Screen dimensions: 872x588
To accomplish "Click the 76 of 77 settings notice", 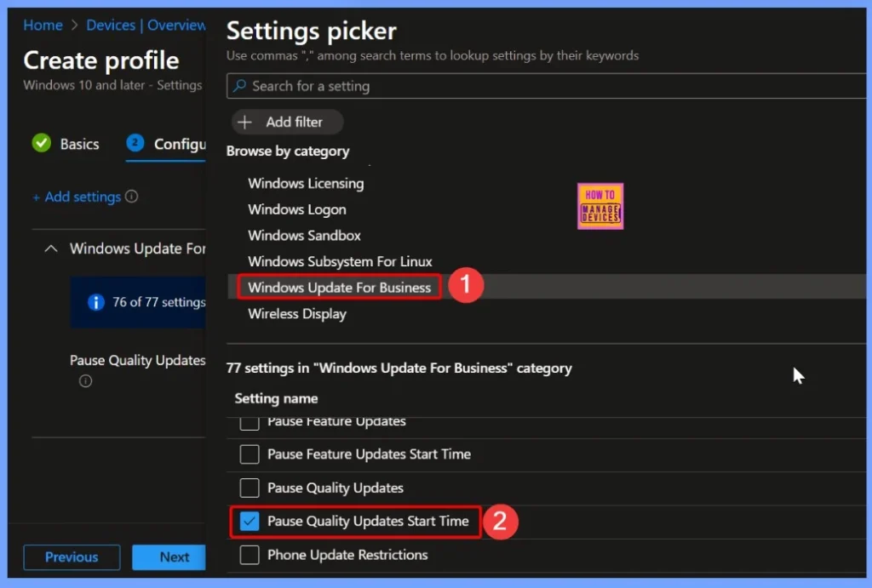I will tap(138, 302).
